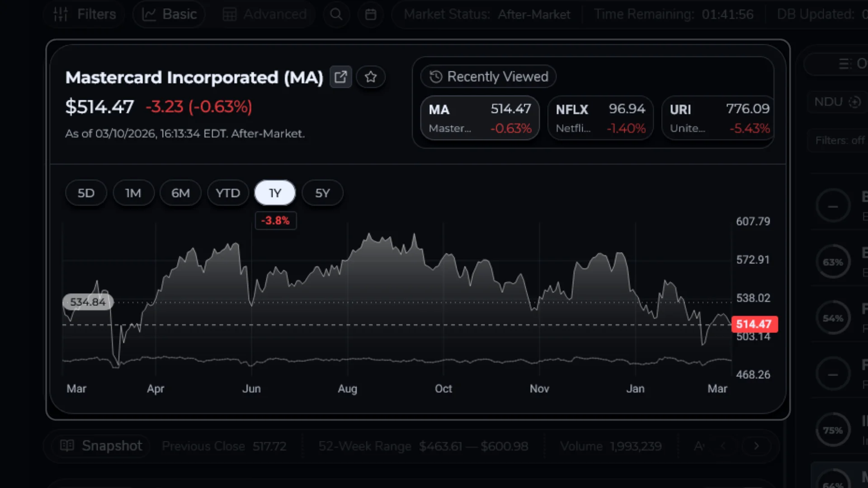Switch the active timeframe to 5Y
This screenshot has height=488, width=868.
pos(322,193)
